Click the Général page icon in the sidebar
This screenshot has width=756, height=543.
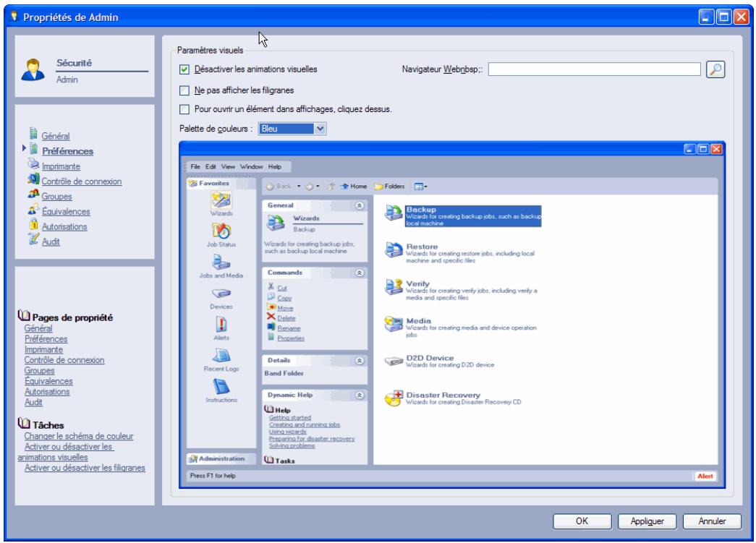(x=33, y=134)
